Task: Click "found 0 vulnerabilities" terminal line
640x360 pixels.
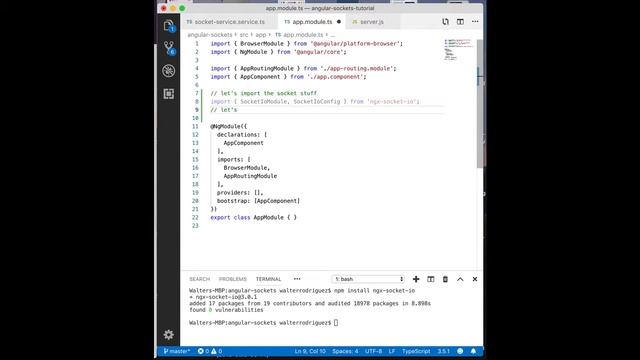Action: click(226, 310)
